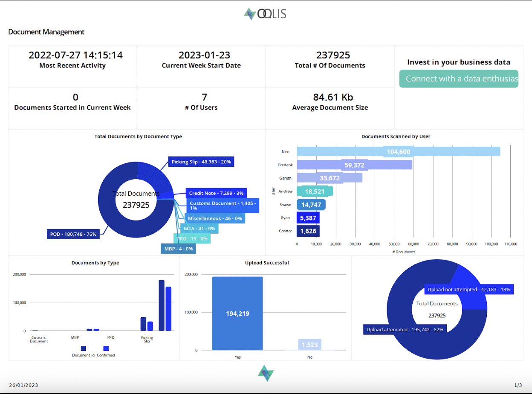Click the Documents by Type chart title
The height and width of the screenshot is (394, 532).
tap(95, 263)
